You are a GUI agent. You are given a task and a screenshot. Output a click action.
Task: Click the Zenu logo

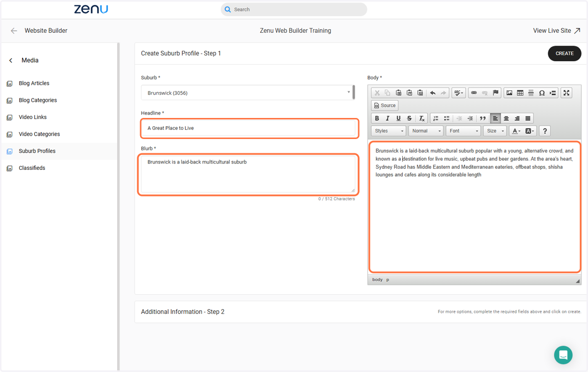tap(91, 9)
